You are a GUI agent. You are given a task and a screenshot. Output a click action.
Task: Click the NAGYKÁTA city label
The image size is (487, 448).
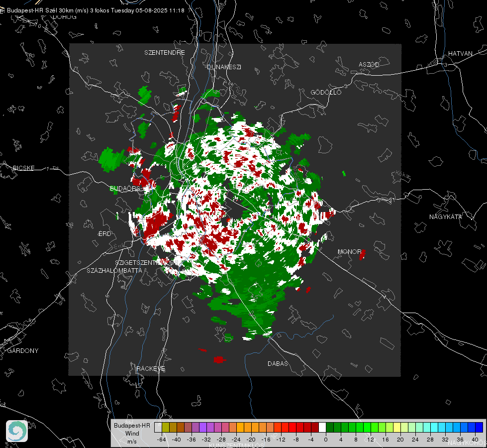(x=446, y=217)
